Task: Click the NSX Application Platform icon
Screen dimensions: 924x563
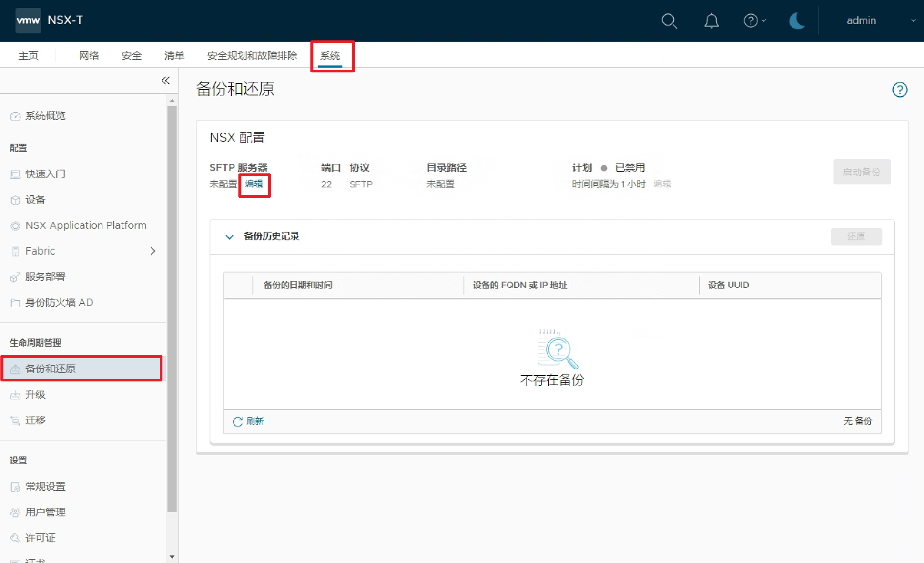Action: pos(15,225)
